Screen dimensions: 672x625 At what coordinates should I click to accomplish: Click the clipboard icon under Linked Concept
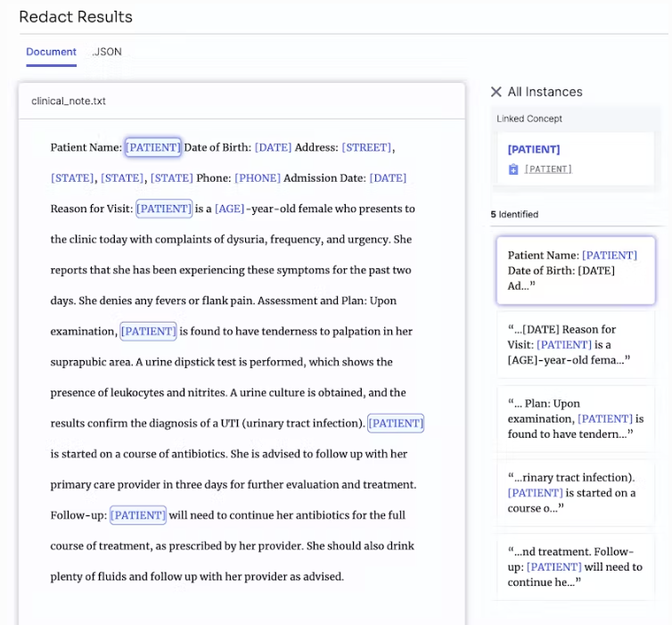point(513,169)
